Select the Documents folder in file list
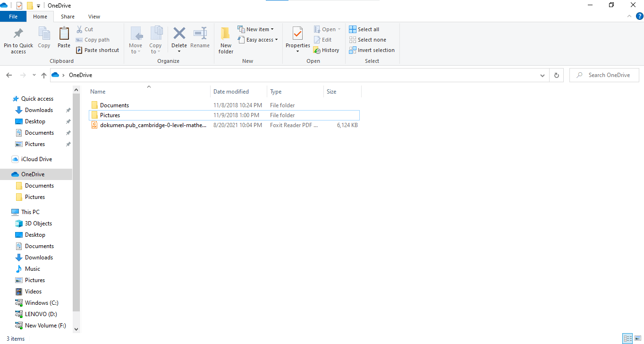Viewport: 644px width, 344px height. point(224,105)
